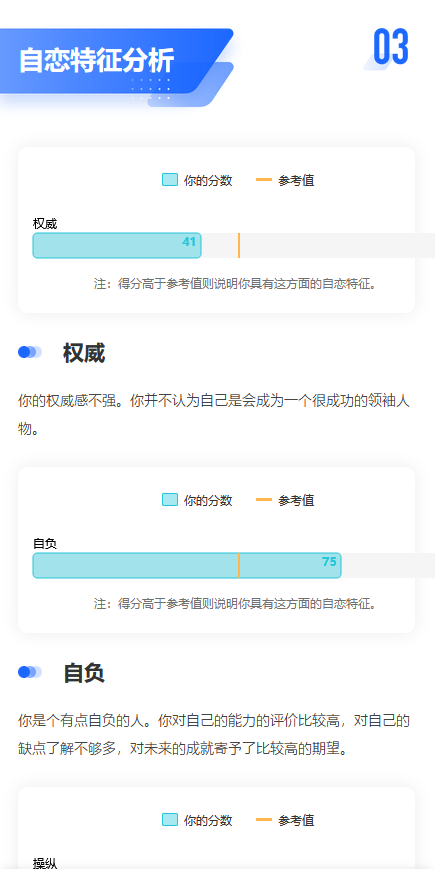The width and height of the screenshot is (435, 869).
Task: Click the 自负 axis label above the bar
Action: tap(45, 544)
